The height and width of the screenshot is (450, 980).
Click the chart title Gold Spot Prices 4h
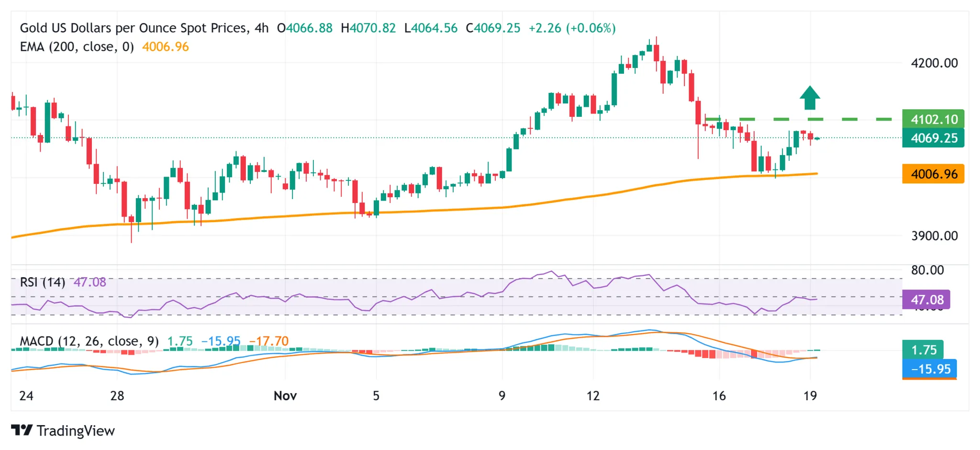tap(144, 28)
